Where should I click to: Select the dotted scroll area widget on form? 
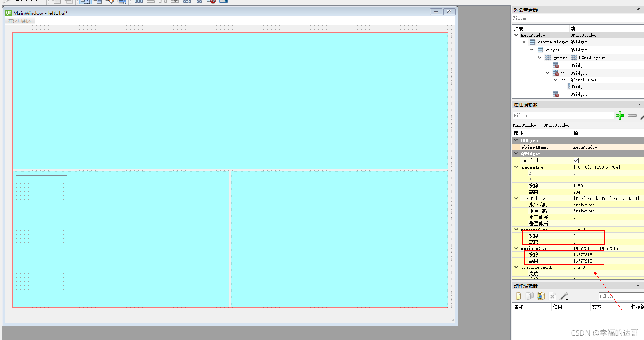point(41,241)
